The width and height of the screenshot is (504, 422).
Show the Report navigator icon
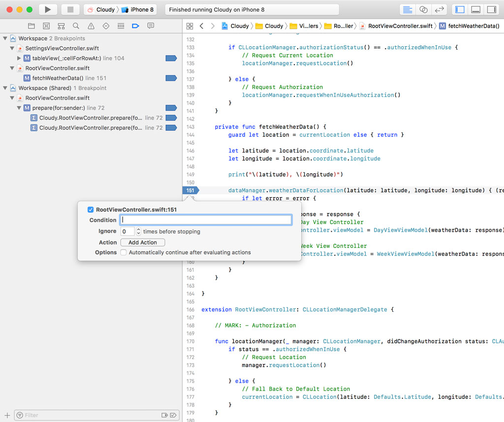[151, 26]
